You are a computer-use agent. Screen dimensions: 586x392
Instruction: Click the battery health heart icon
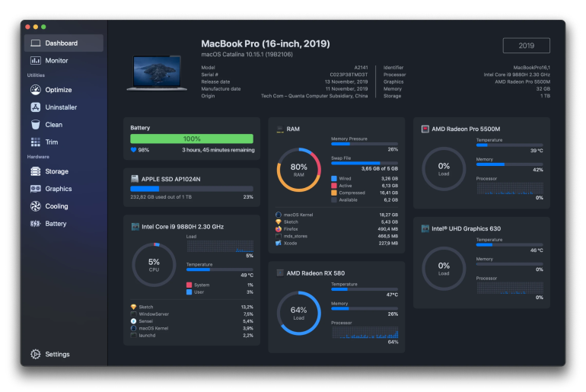point(133,150)
